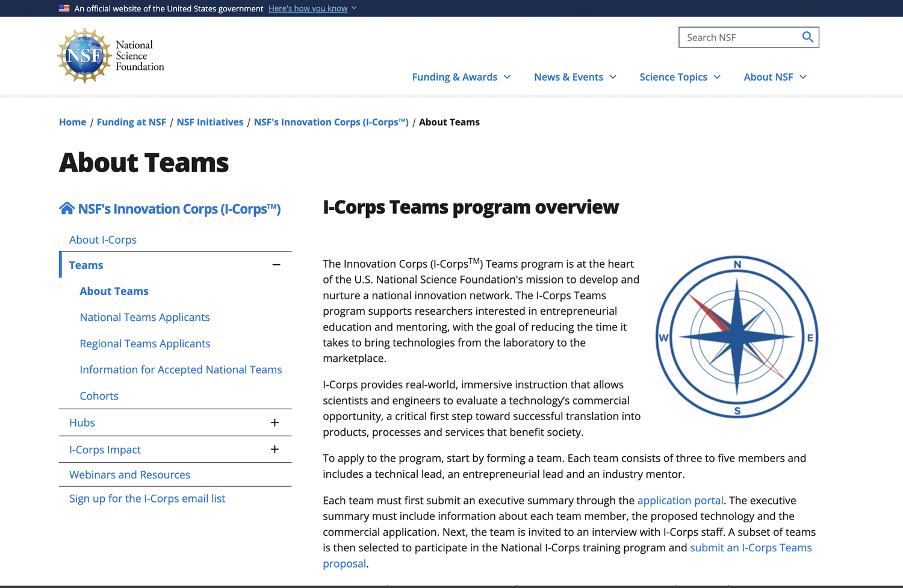Expand the Hubs section plus icon
Viewport: 903px width, 588px height.
pyautogui.click(x=275, y=422)
